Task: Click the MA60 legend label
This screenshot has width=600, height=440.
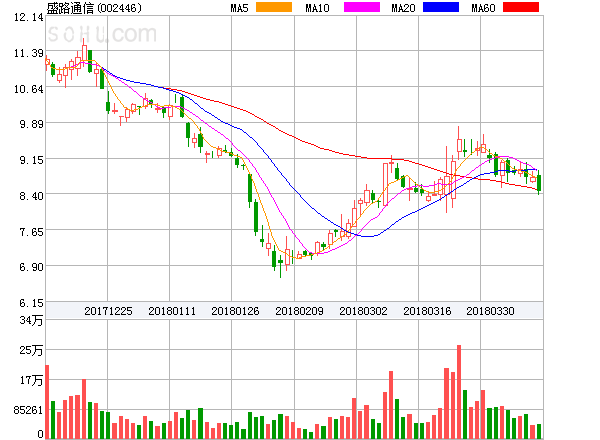Action: tap(483, 8)
